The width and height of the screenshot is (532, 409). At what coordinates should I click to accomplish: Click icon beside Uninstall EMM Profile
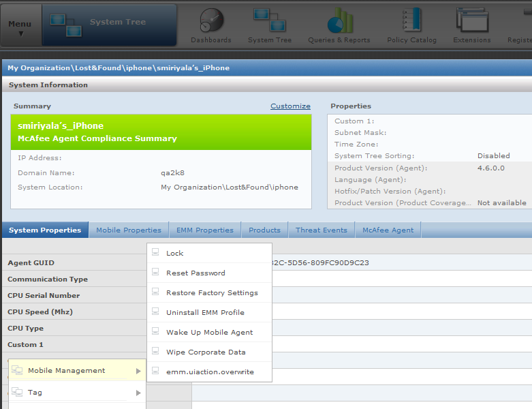coord(155,312)
